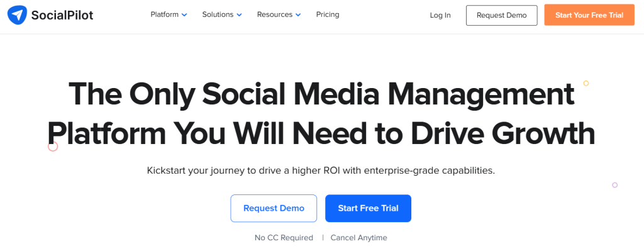Expand the chevron next to Resources

coord(298,15)
